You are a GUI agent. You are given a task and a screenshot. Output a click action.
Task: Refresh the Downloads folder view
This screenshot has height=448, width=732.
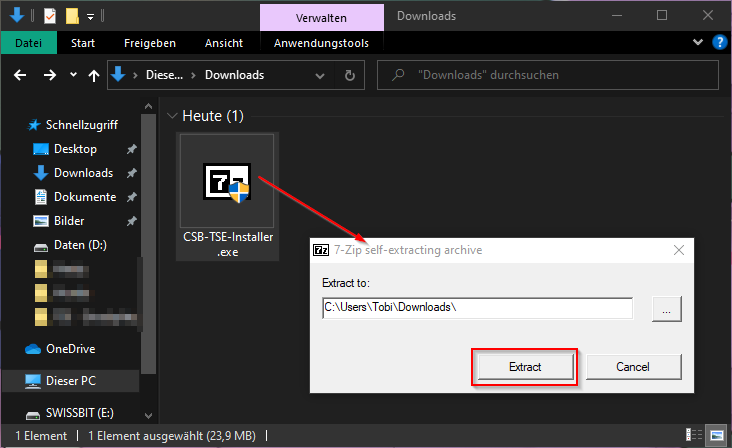pos(350,75)
